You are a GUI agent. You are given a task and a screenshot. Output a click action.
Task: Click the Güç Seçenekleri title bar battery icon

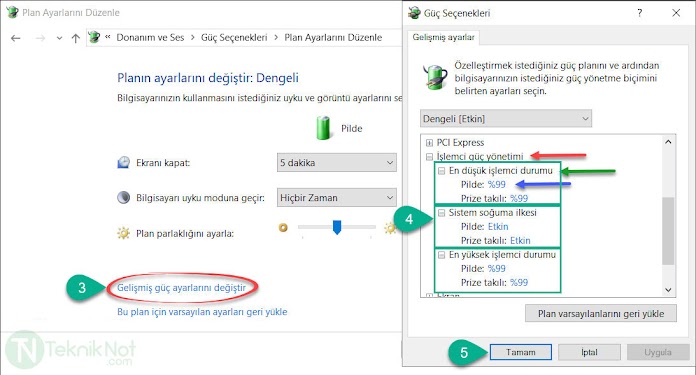[415, 13]
